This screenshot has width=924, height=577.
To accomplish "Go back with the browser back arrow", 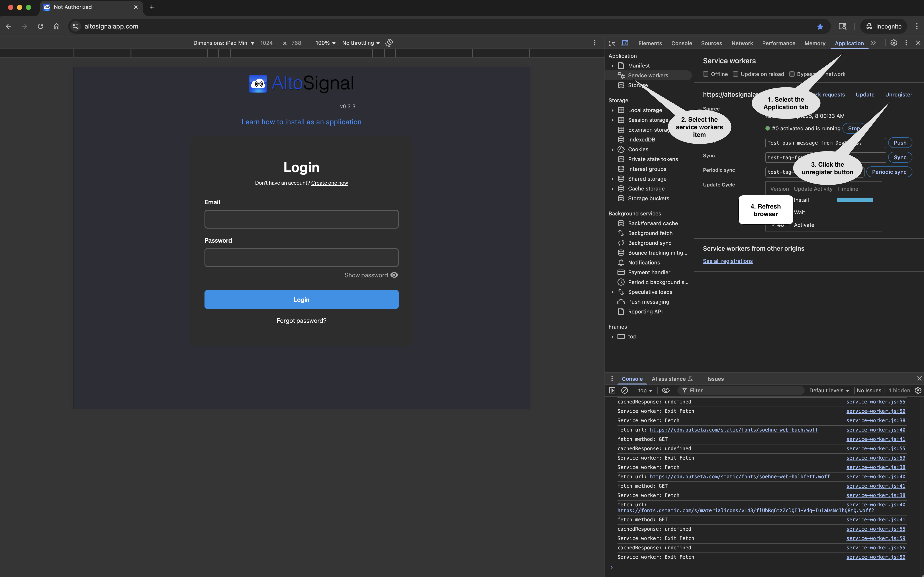I will [8, 26].
